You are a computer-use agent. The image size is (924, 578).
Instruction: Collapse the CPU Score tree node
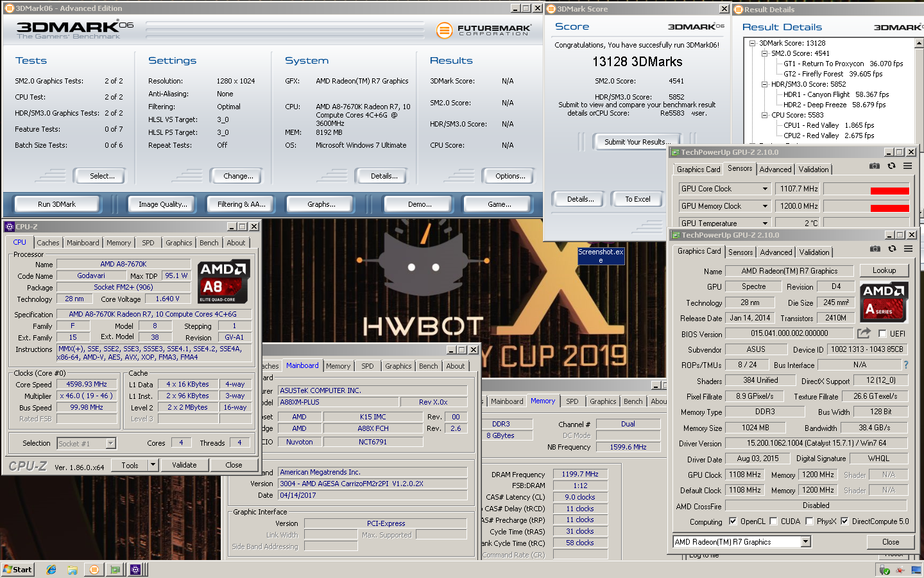765,115
